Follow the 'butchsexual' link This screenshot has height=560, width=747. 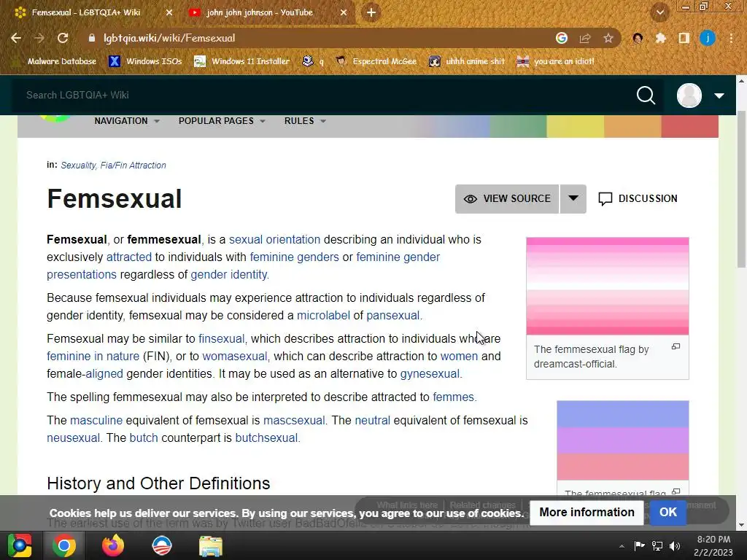tap(266, 438)
